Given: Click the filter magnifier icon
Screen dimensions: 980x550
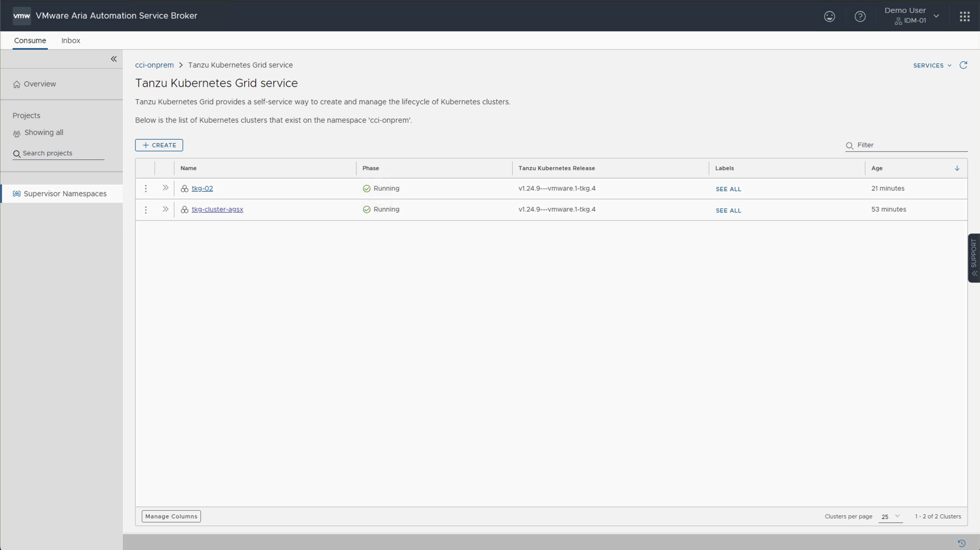Looking at the screenshot, I should point(849,146).
